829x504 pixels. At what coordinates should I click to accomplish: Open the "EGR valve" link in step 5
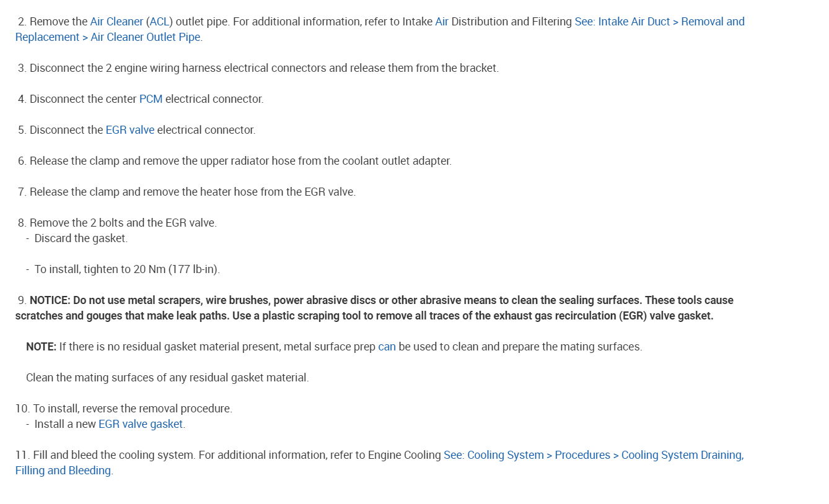tap(129, 130)
